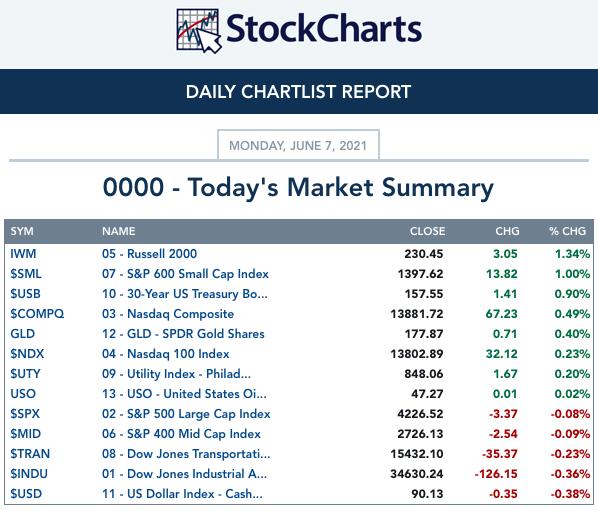Open 08 - Dow Jones Transportation link

point(186,454)
